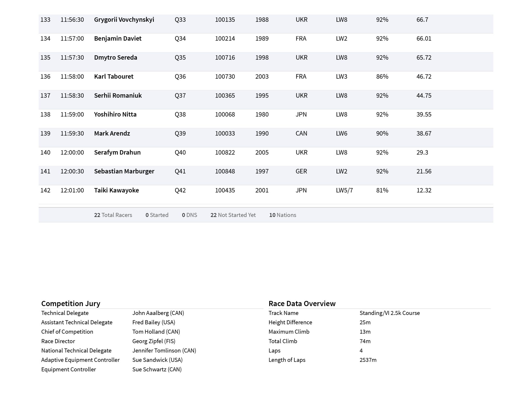Click racer name Benjamin Daviet
532x411 pixels.
(118, 39)
